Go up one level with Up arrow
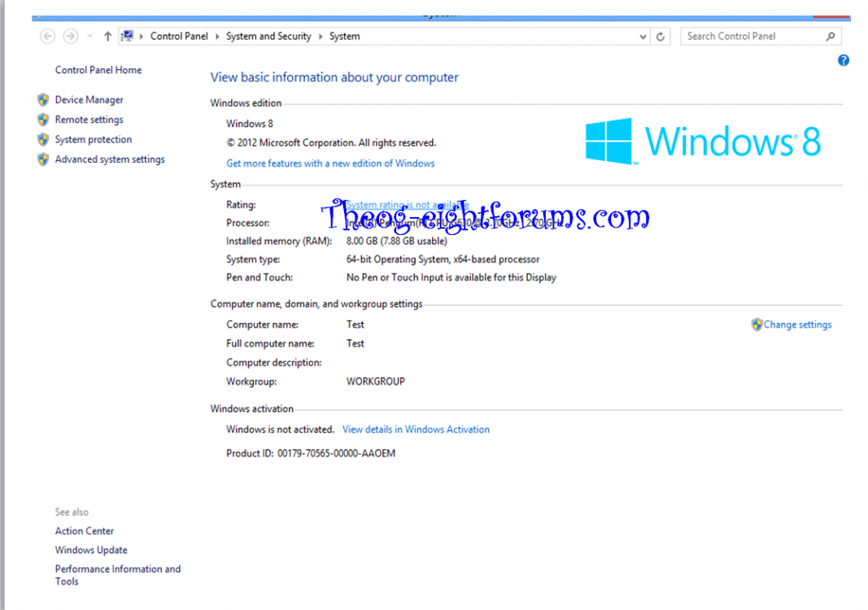The image size is (868, 610). point(107,36)
